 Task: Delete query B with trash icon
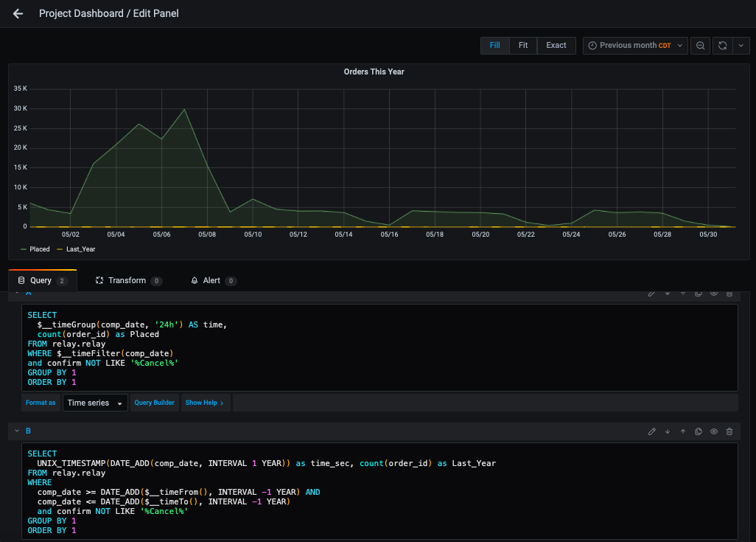point(729,431)
